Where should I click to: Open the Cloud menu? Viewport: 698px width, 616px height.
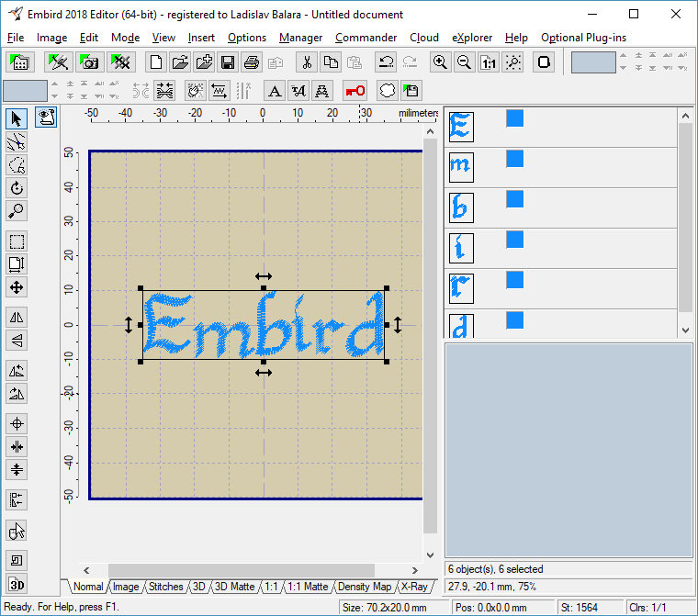(424, 38)
